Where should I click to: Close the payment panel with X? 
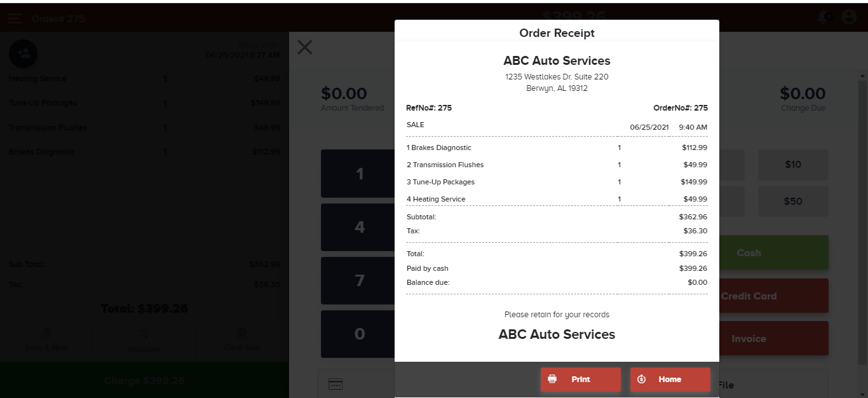click(305, 47)
